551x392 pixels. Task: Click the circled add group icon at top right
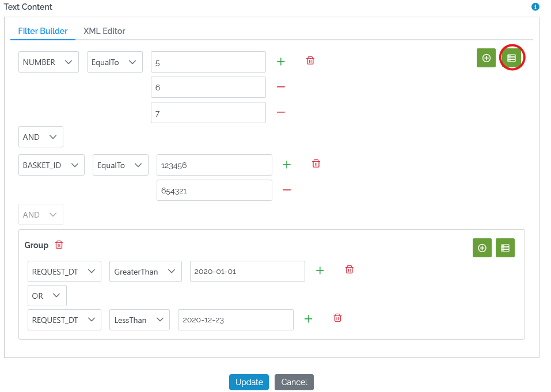click(x=511, y=58)
